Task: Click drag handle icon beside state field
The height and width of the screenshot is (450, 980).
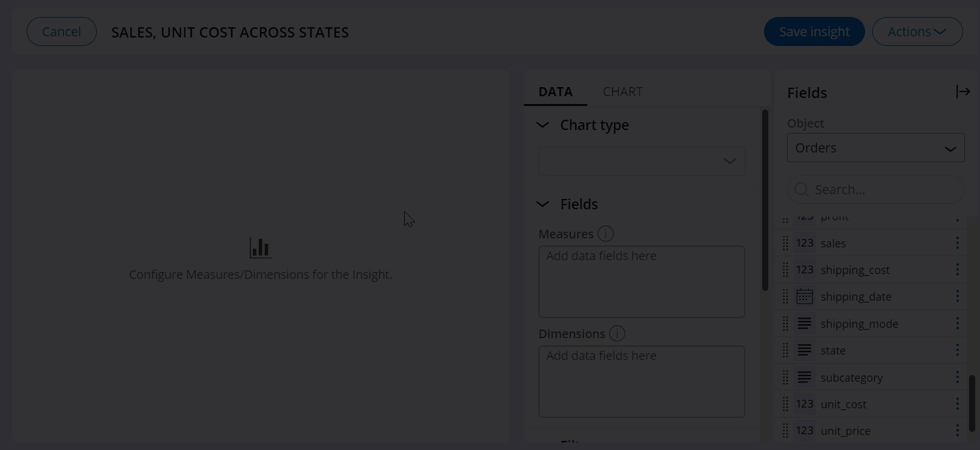Action: [785, 350]
